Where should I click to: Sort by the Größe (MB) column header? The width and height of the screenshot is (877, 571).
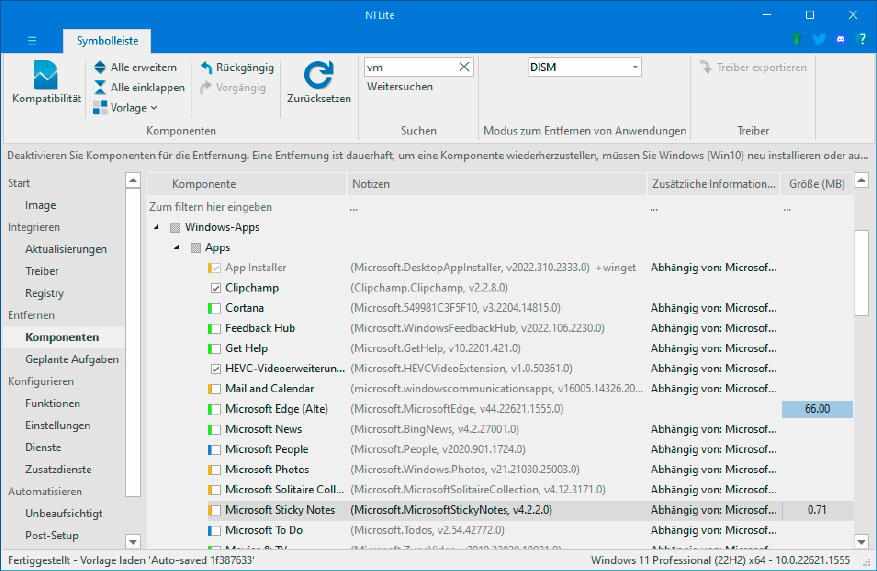click(x=817, y=184)
